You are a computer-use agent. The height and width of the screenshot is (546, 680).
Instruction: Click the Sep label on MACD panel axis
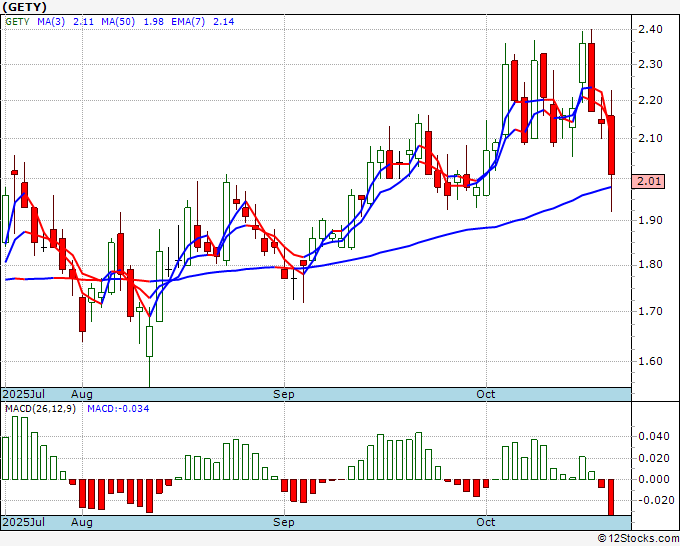tap(284, 522)
